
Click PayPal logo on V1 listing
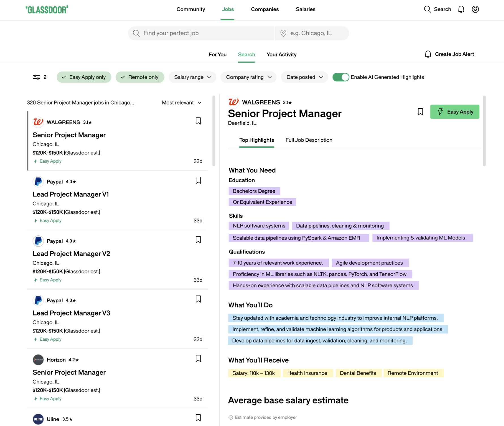coord(38,182)
